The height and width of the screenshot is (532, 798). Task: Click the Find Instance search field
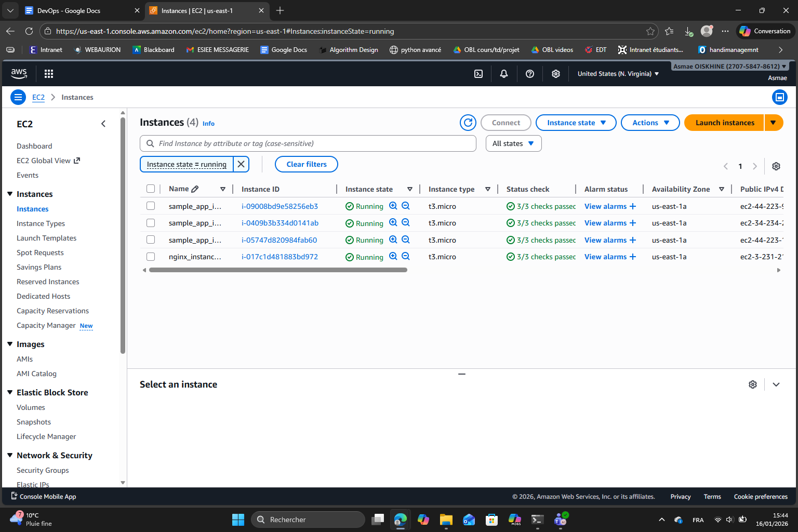(308, 143)
